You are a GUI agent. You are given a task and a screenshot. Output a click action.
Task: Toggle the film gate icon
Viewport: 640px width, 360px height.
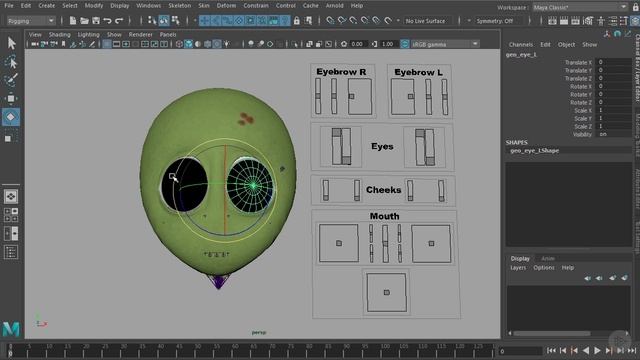pos(116,44)
